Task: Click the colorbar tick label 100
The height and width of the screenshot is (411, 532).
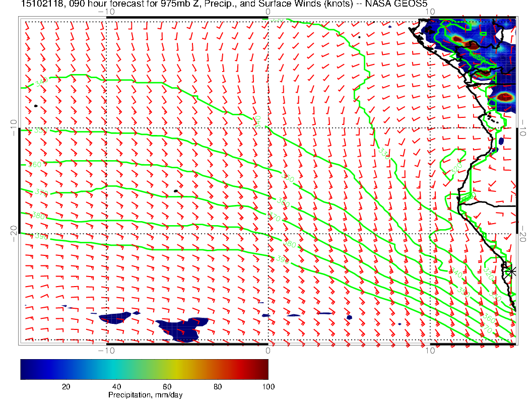Action: click(x=268, y=386)
